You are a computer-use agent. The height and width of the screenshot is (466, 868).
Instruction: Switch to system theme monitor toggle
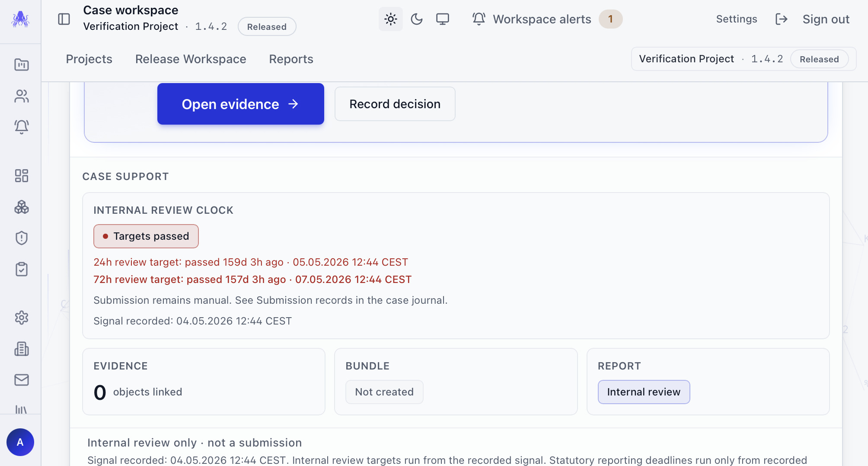point(443,19)
